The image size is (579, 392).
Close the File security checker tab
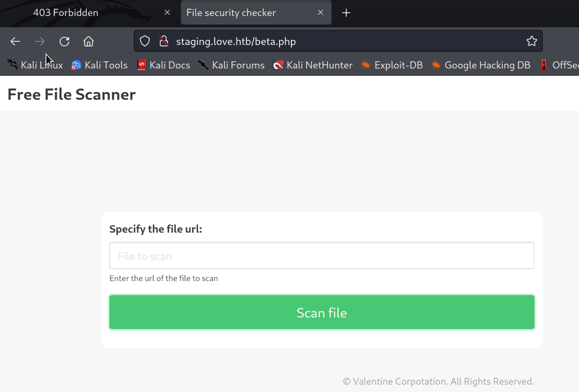coord(320,13)
